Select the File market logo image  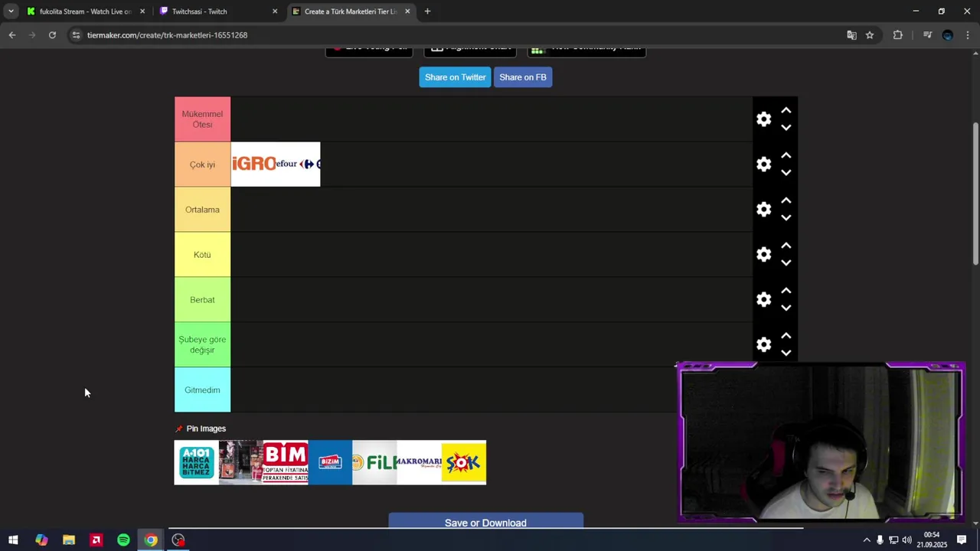374,462
